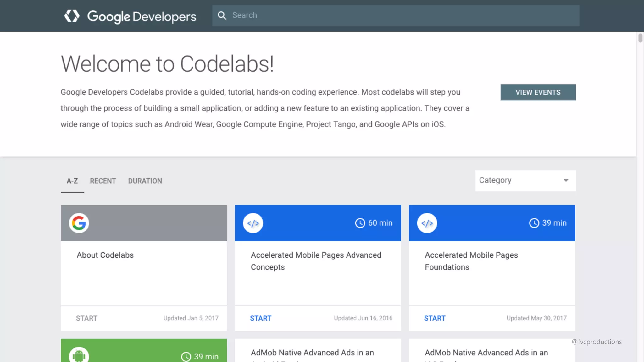Click the Category dropdown arrow
The image size is (644, 362).
(x=566, y=181)
